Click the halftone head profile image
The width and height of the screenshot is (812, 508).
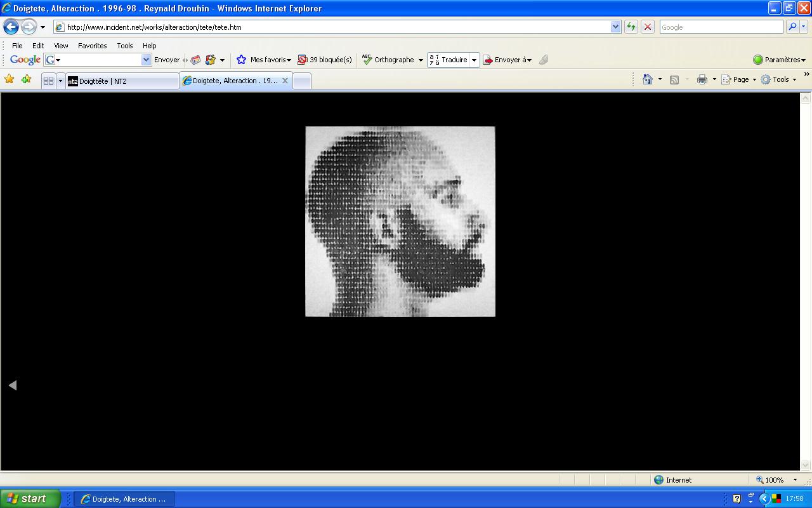click(400, 222)
